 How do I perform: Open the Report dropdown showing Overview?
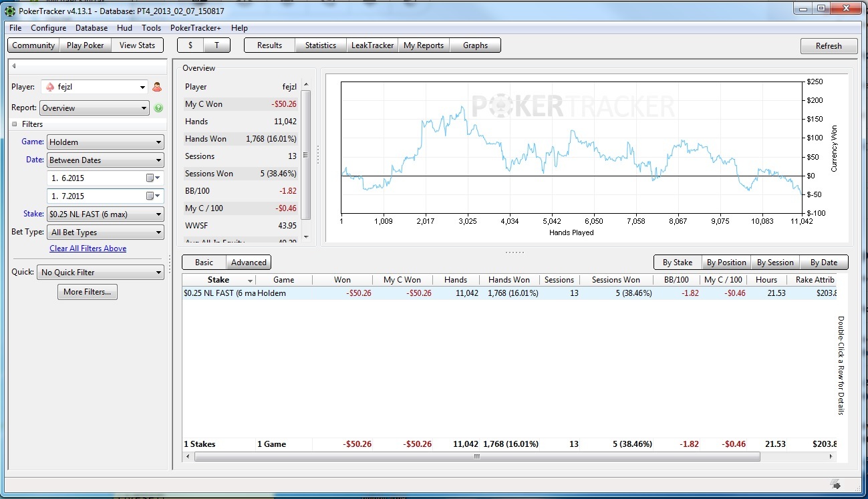(94, 108)
